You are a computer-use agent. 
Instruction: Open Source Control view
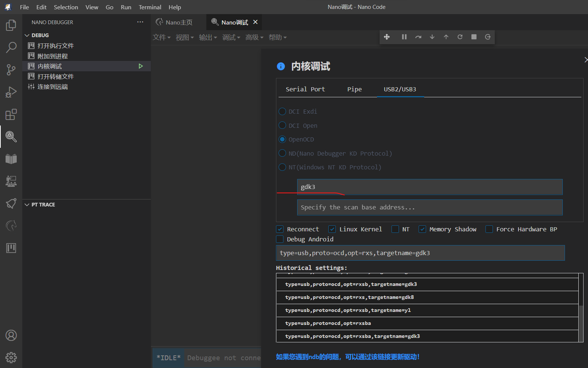pyautogui.click(x=11, y=70)
